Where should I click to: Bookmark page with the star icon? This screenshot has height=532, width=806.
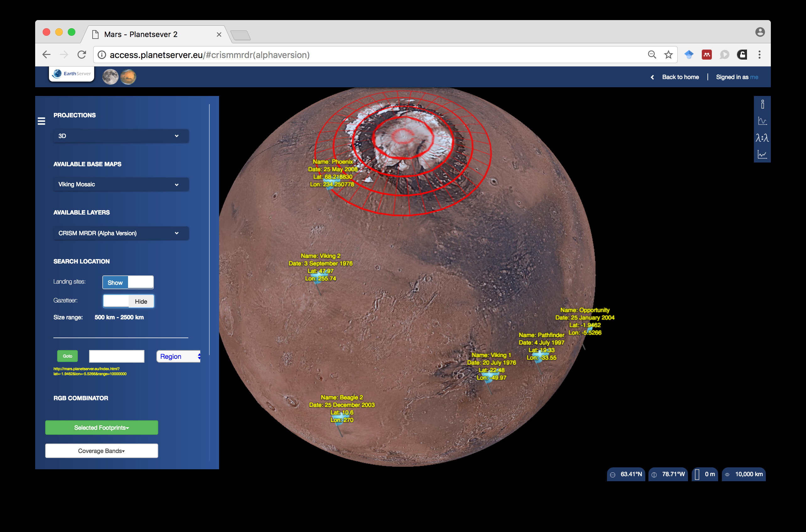point(668,55)
